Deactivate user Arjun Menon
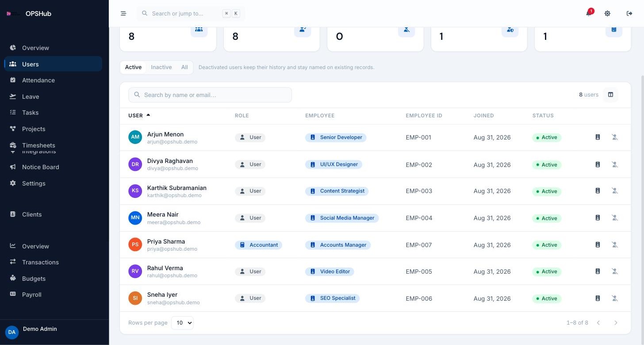Viewport: 644px width, 345px height. (x=614, y=137)
